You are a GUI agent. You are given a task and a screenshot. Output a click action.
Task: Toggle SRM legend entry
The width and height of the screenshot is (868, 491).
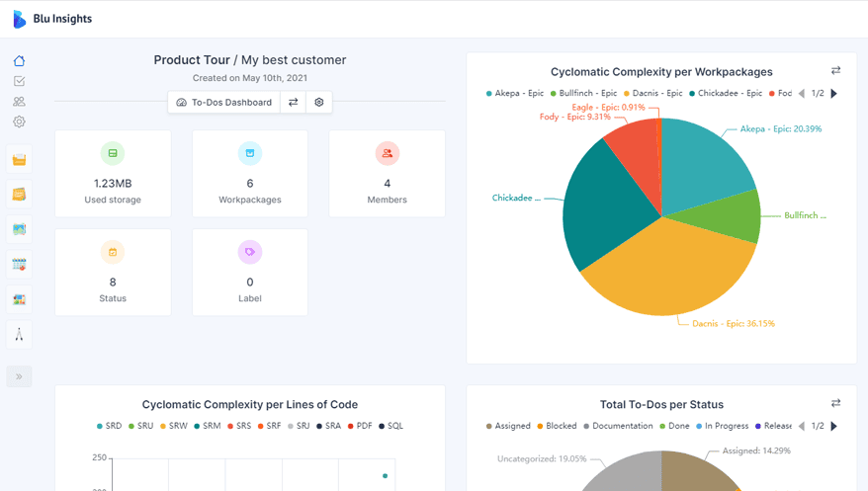click(x=208, y=426)
